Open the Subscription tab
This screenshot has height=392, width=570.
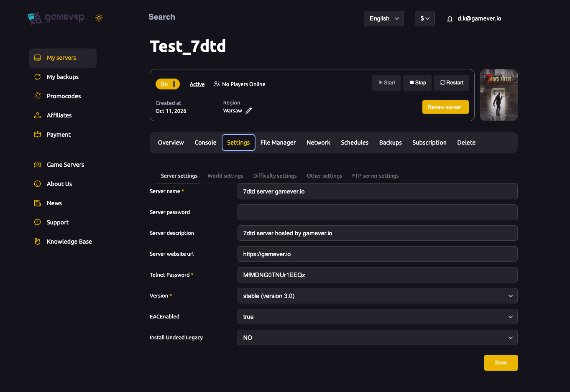(x=429, y=143)
